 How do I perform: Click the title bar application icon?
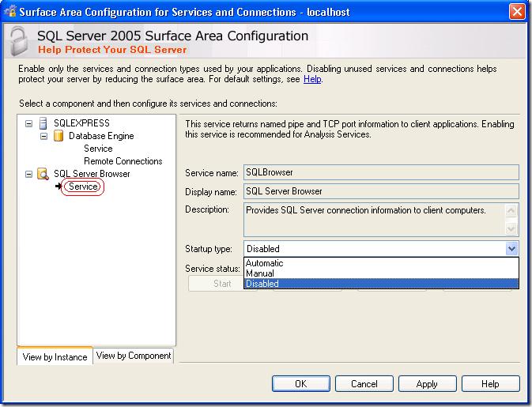tap(9, 11)
